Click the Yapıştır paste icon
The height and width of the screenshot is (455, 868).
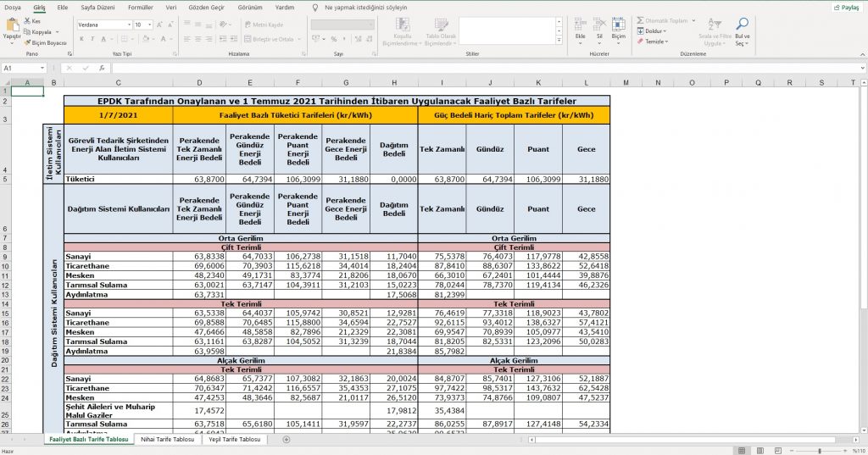click(x=12, y=25)
